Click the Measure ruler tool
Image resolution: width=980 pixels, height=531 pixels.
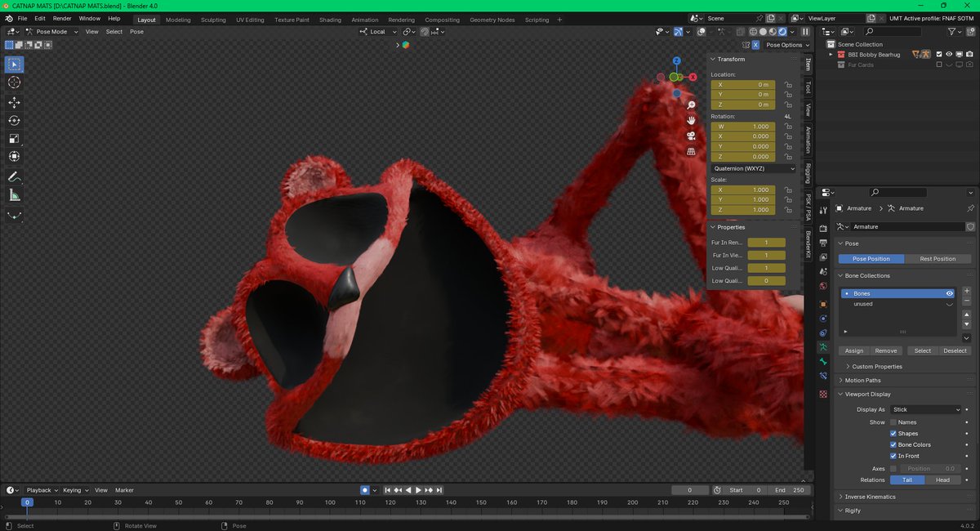pyautogui.click(x=15, y=195)
